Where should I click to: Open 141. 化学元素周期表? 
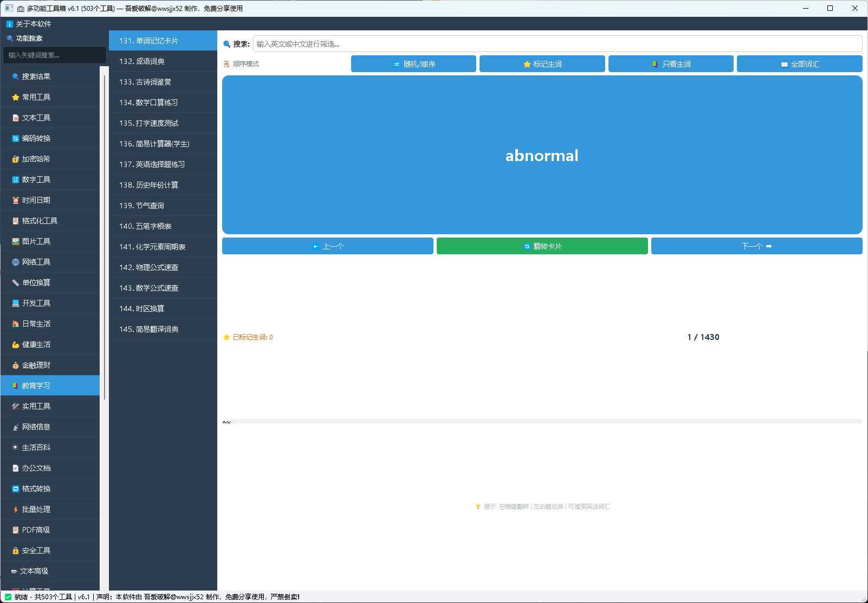pos(163,247)
